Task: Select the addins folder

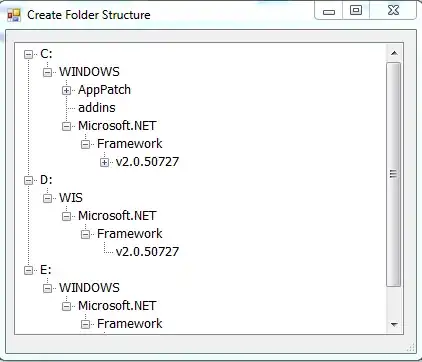Action: click(97, 108)
